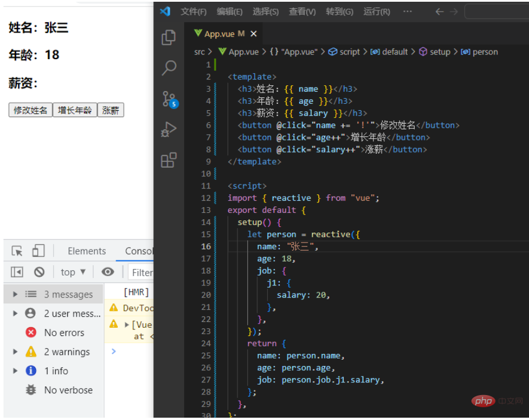Screen dimensions: 529x420
Task: Open the 文件(F) menu
Action: [x=193, y=12]
